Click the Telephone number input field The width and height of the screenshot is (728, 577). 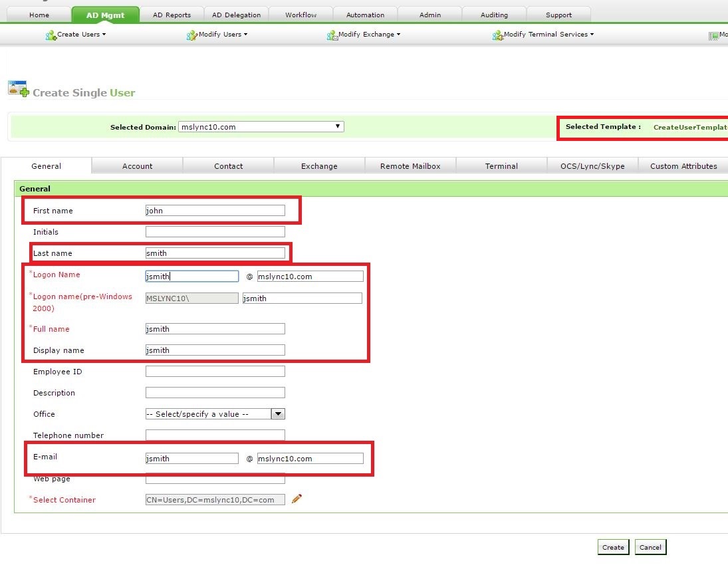[215, 435]
